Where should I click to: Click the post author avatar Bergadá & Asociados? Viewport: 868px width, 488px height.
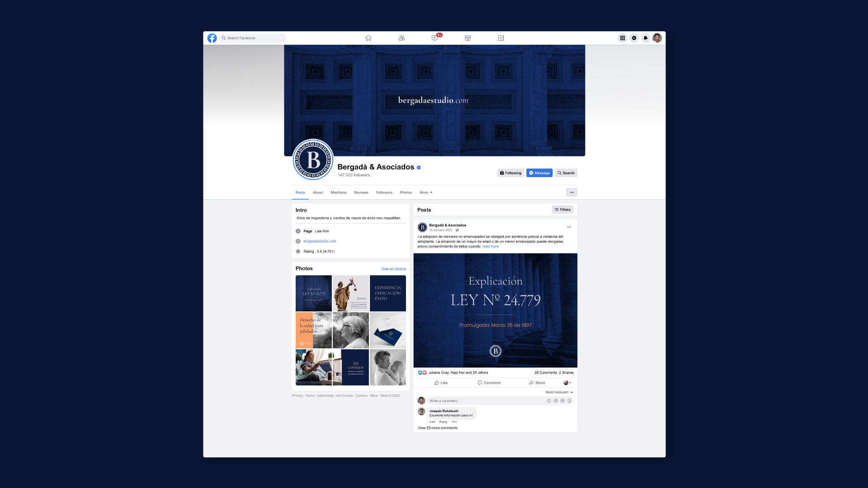point(422,227)
